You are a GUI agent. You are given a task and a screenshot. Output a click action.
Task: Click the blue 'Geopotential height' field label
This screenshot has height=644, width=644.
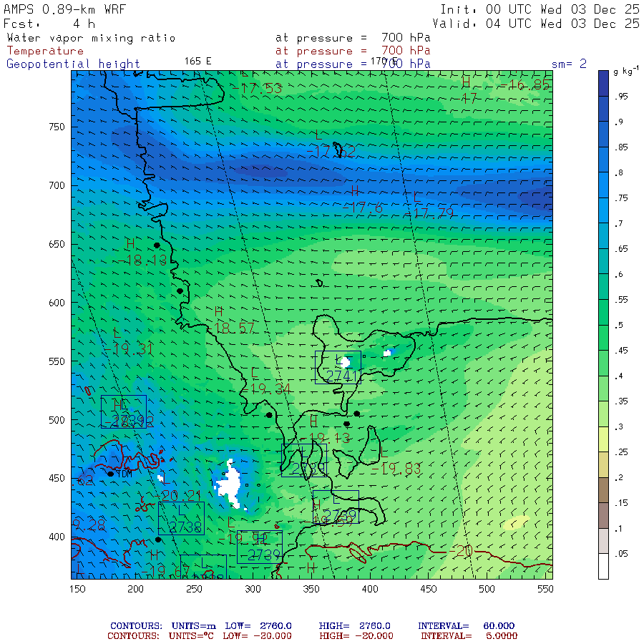click(x=73, y=64)
